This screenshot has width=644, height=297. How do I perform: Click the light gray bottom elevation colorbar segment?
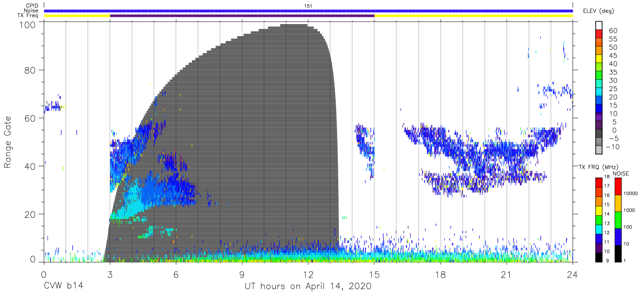tap(599, 150)
